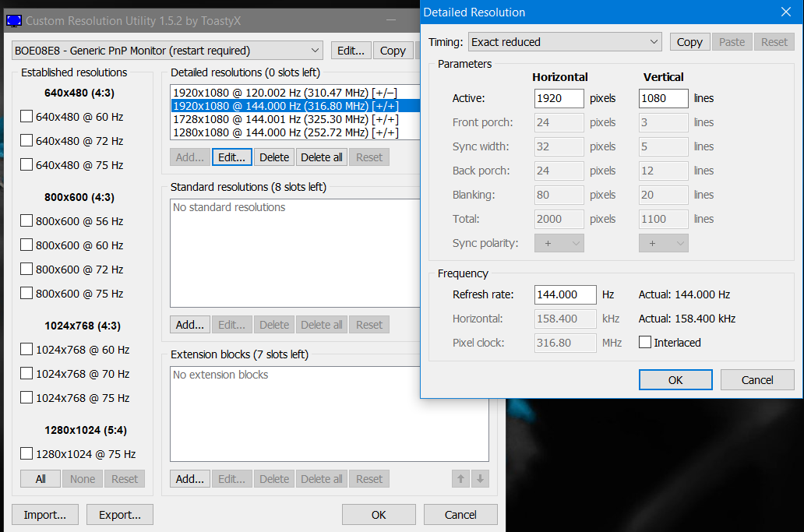804x532 pixels.
Task: Close the Detailed Resolution dialog
Action: (785, 12)
